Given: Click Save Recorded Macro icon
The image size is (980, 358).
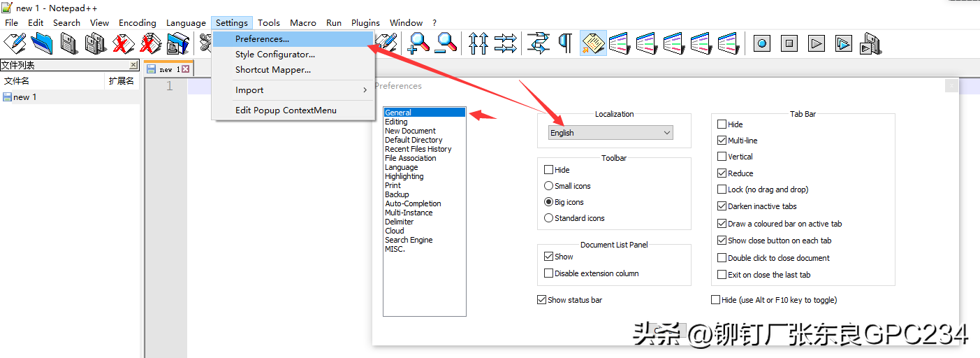Looking at the screenshot, I should pos(871,43).
